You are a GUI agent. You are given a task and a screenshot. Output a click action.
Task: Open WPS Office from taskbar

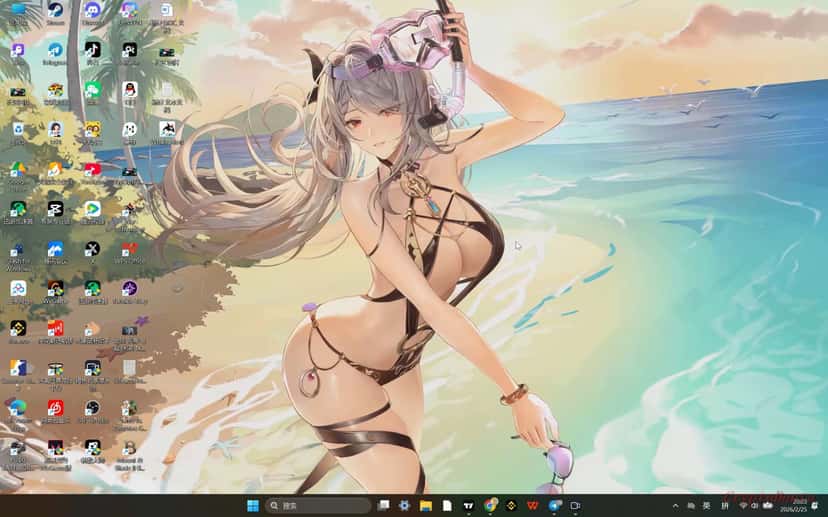(x=532, y=506)
